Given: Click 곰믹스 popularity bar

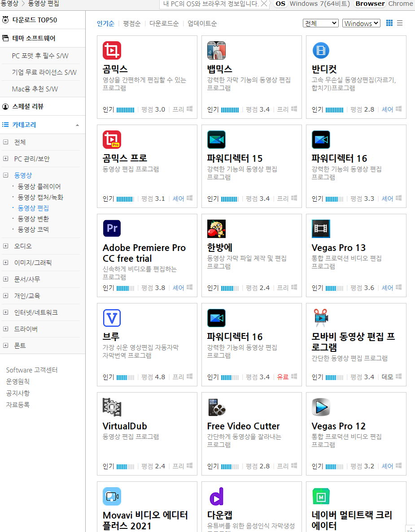Looking at the screenshot, I should [x=125, y=110].
